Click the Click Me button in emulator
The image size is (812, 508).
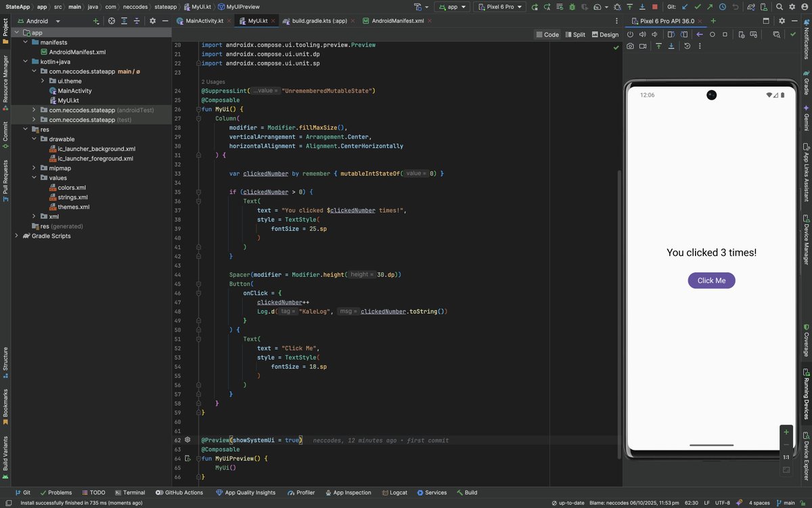coord(711,280)
